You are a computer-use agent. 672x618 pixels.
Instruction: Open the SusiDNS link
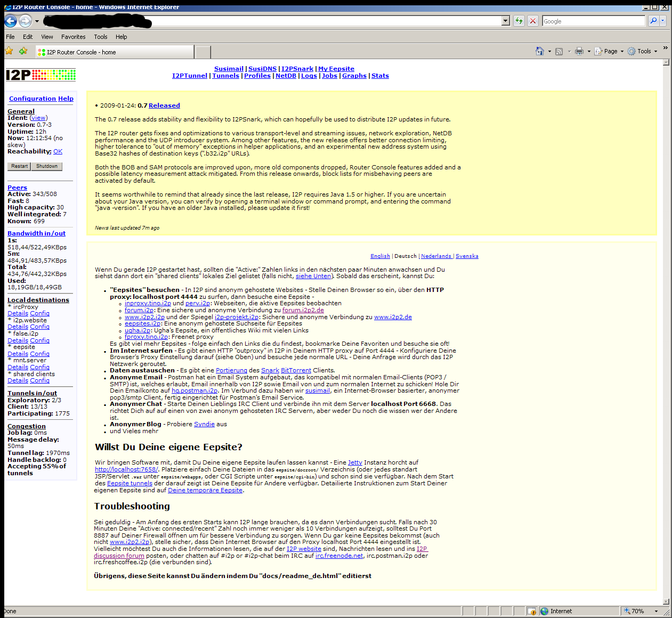pyautogui.click(x=262, y=69)
